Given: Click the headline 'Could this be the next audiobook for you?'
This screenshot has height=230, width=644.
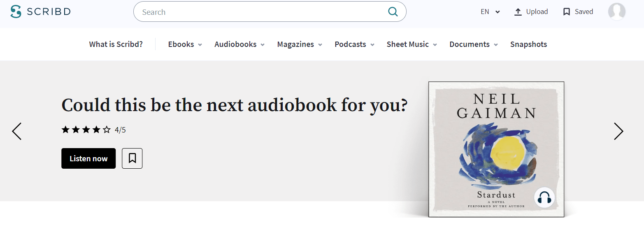Looking at the screenshot, I should (x=234, y=105).
